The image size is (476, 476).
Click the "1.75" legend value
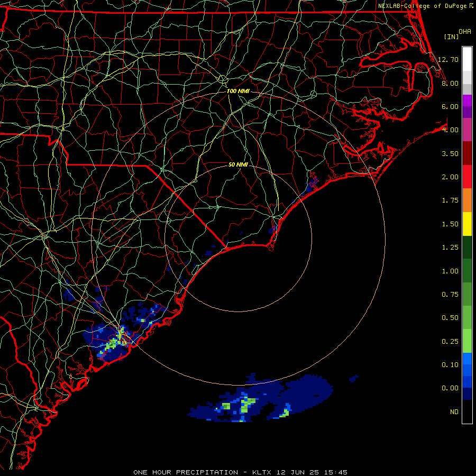coord(450,200)
